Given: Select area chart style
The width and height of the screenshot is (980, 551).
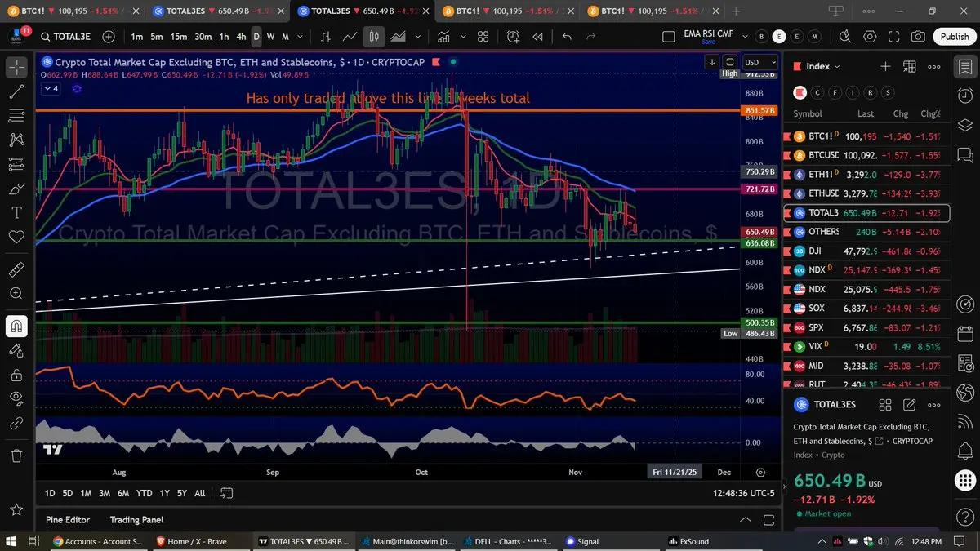Looking at the screenshot, I should pos(399,37).
